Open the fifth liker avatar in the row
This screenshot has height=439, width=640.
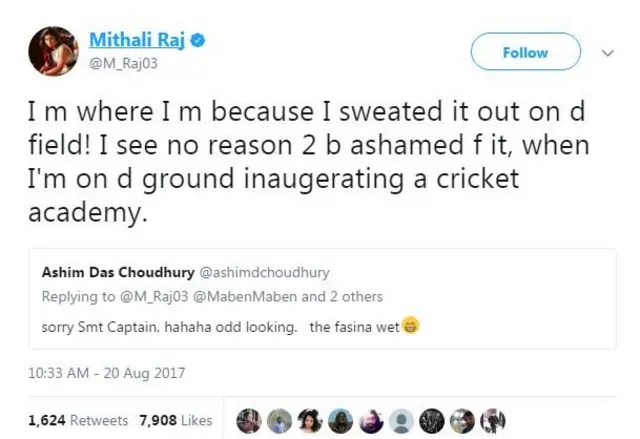[370, 421]
